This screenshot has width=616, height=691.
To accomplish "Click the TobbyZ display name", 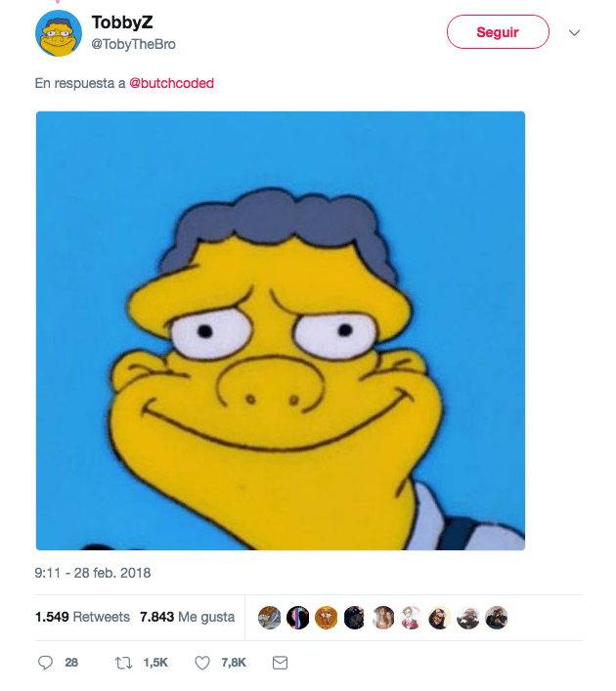I will coord(121,22).
